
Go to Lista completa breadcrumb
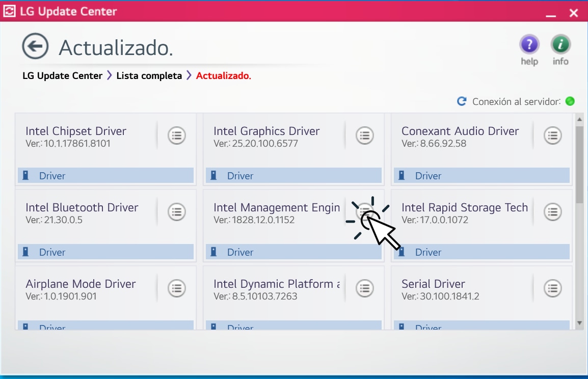pos(149,76)
